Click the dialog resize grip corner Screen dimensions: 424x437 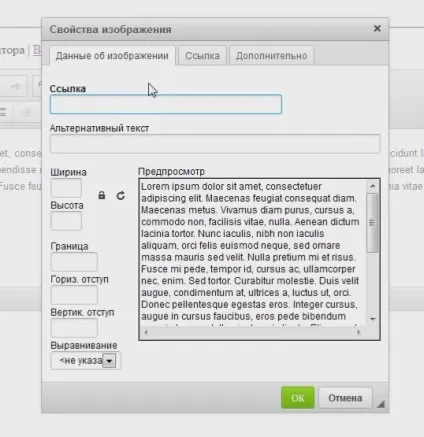(381, 404)
